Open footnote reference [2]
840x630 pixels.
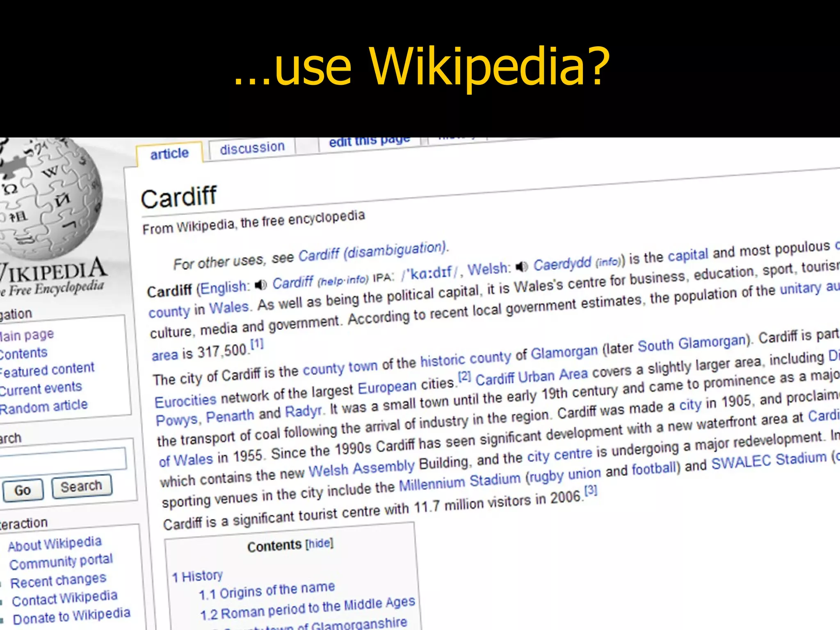tap(465, 376)
